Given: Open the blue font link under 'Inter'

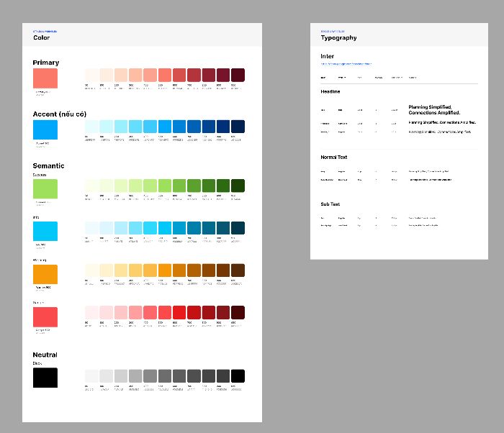Looking at the screenshot, I should (346, 64).
